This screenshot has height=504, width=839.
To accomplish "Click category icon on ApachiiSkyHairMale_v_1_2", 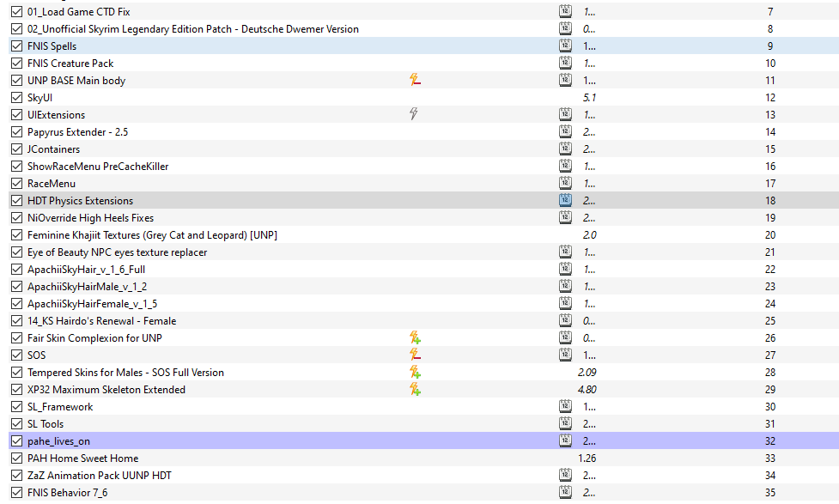I will pos(565,286).
